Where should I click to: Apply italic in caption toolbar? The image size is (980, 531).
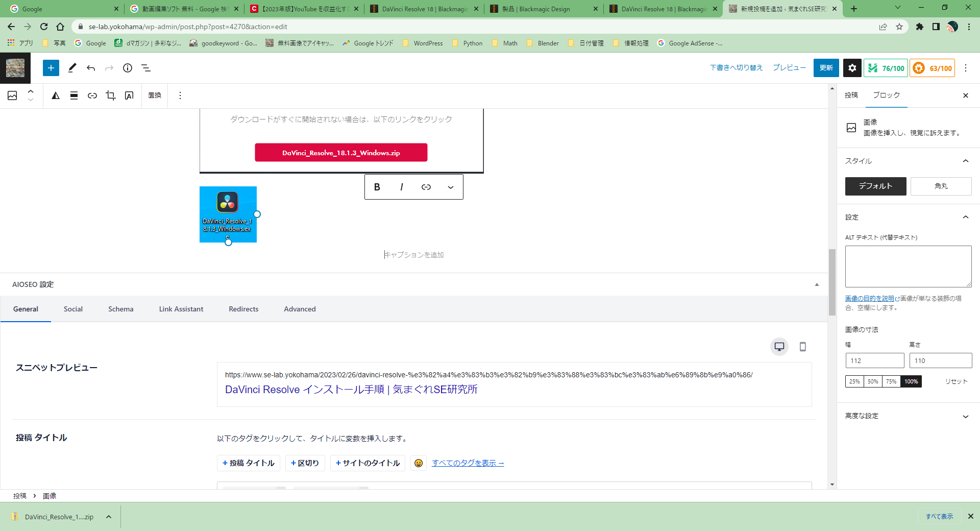click(x=402, y=187)
